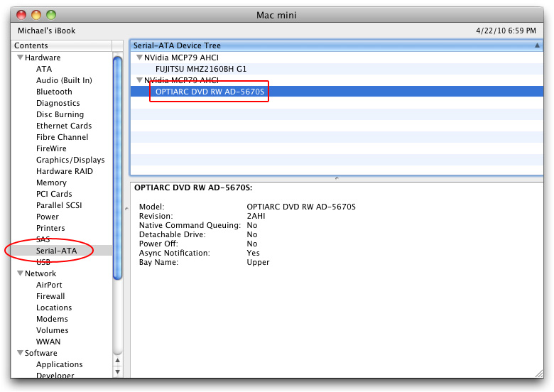Select Diagnostics in sidebar
The height and width of the screenshot is (392, 554).
point(58,103)
